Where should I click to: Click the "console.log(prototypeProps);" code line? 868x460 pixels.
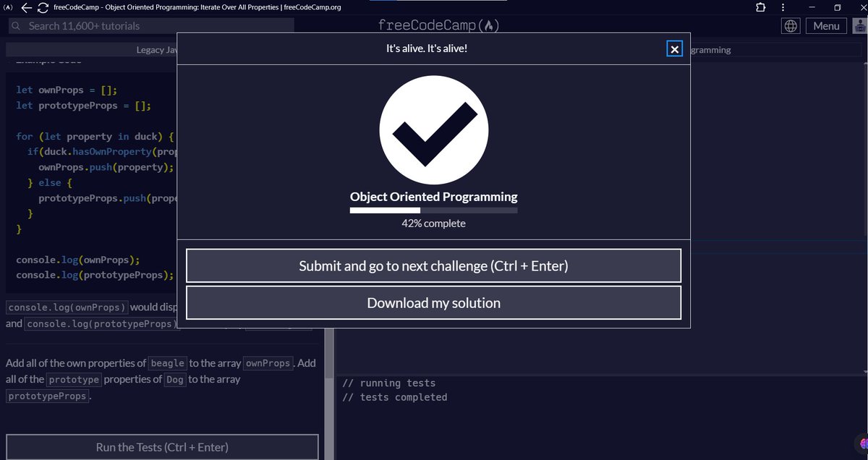pyautogui.click(x=95, y=275)
